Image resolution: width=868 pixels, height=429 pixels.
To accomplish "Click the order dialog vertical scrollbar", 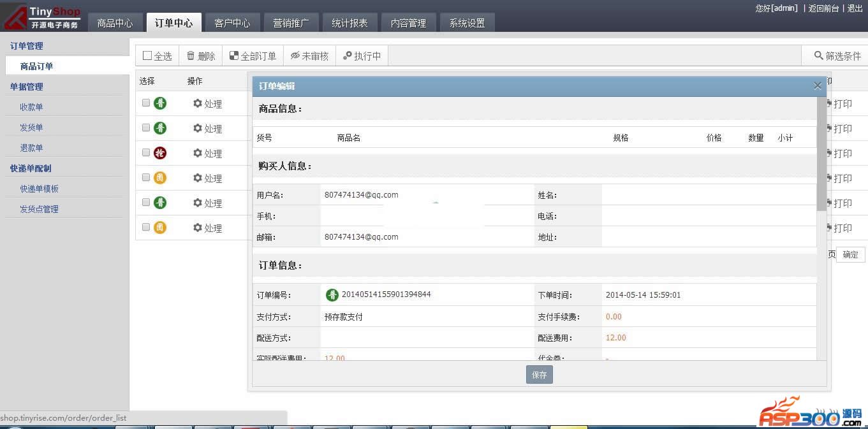I will (x=821, y=153).
